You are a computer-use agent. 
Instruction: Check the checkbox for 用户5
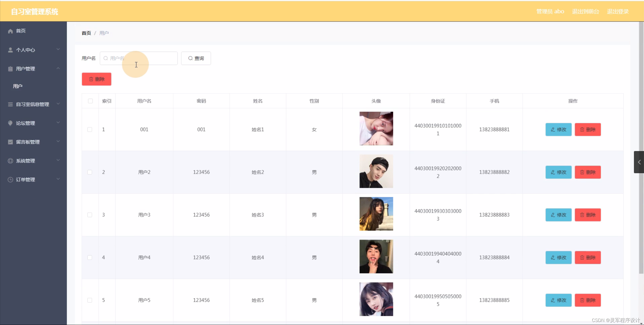pos(90,300)
